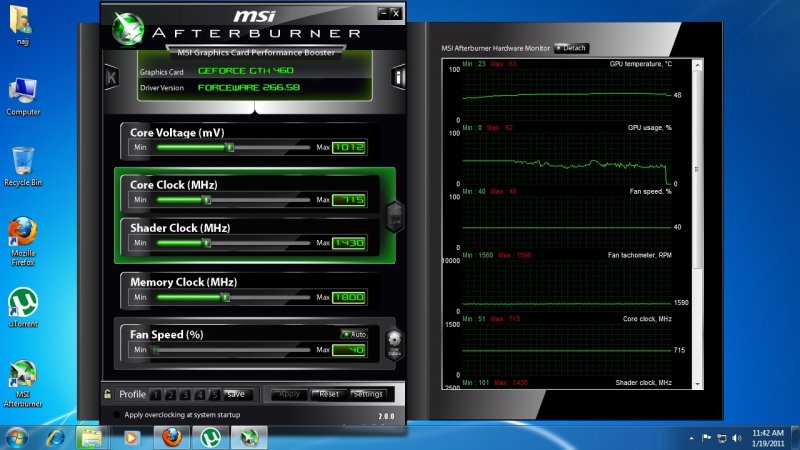Edit Fan Speed value 40
The height and width of the screenshot is (450, 800).
349,350
